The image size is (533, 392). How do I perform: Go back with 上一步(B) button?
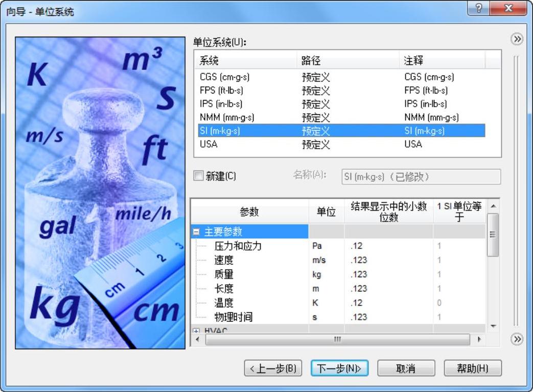click(x=273, y=368)
